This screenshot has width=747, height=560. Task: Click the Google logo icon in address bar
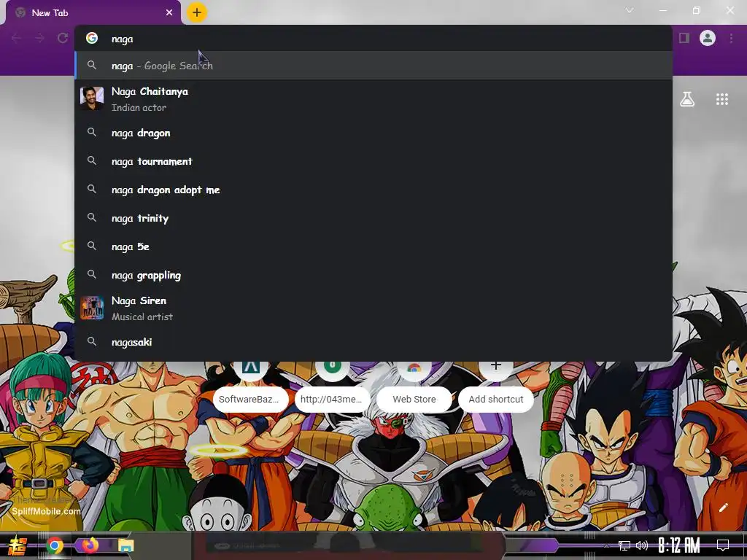pyautogui.click(x=92, y=38)
